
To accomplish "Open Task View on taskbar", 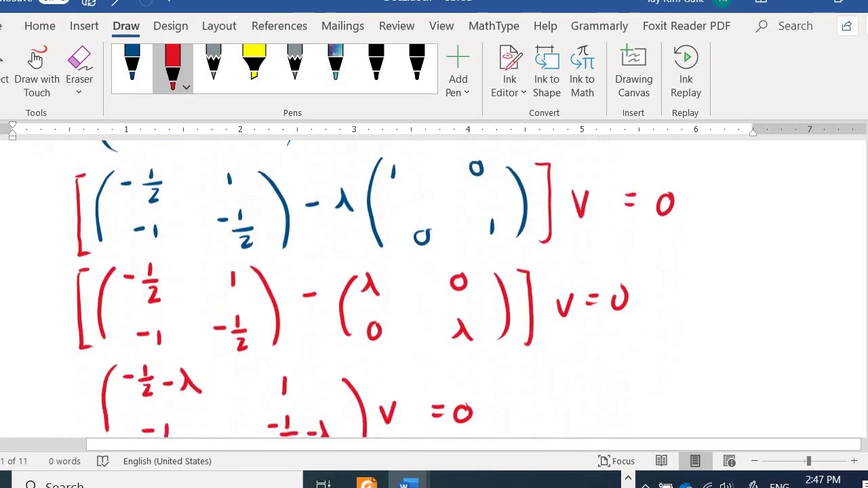I will pos(323,483).
